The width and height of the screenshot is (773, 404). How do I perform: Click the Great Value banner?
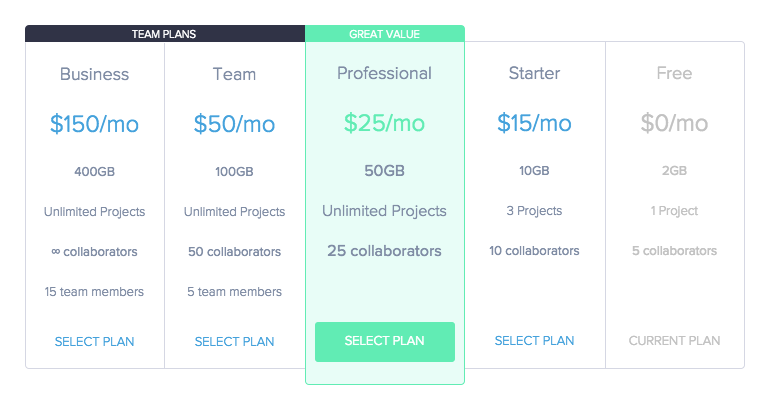tap(385, 34)
